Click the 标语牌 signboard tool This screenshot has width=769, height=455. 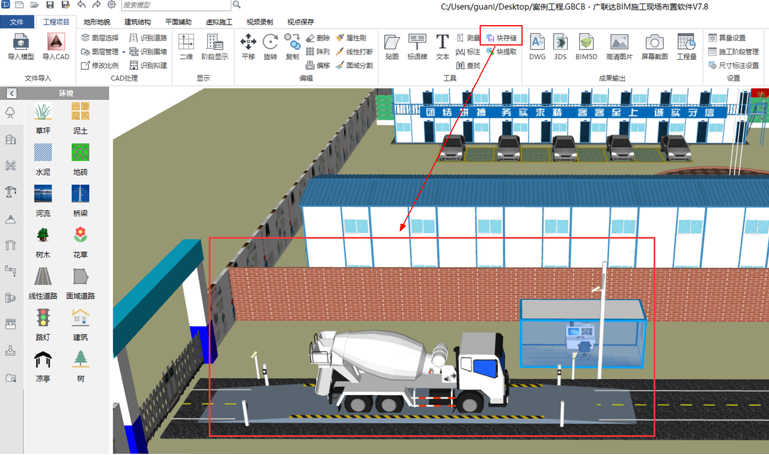[x=417, y=47]
